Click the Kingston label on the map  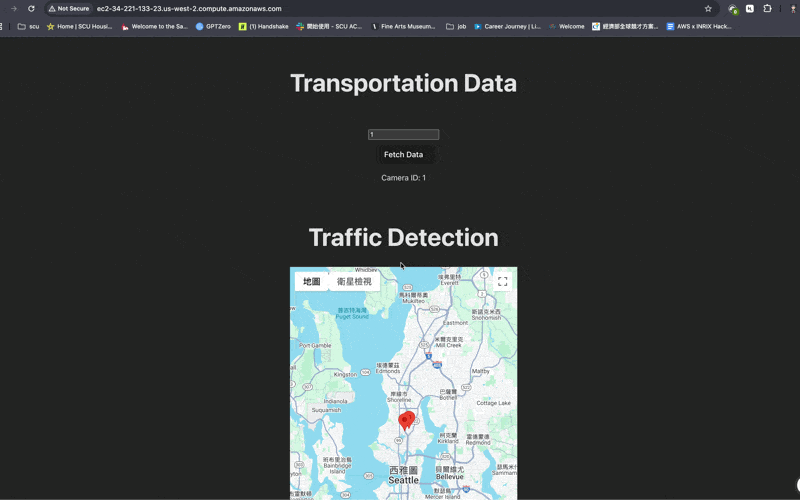[345, 374]
